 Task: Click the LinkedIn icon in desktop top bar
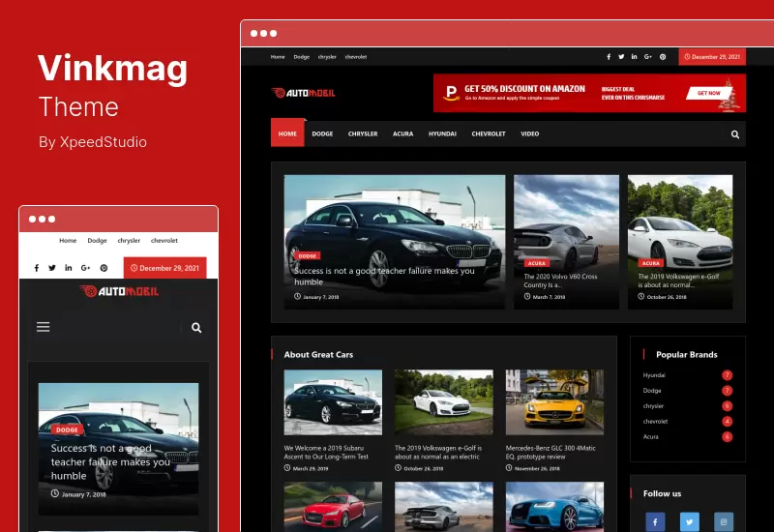(x=634, y=57)
